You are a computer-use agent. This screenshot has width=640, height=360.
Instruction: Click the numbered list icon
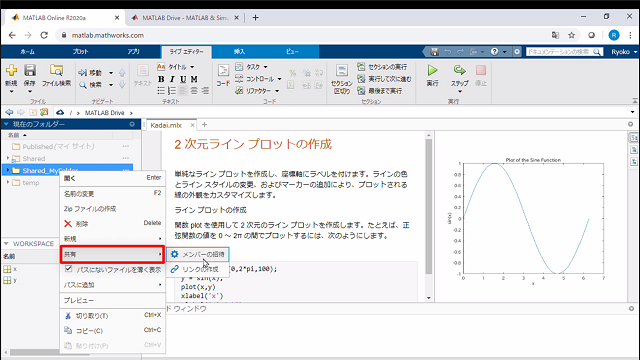[172, 91]
